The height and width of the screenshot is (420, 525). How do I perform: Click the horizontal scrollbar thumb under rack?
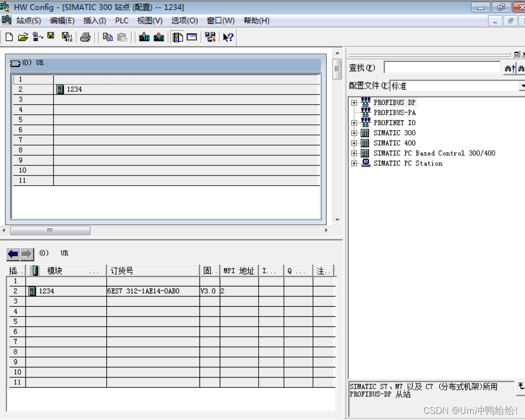50,230
